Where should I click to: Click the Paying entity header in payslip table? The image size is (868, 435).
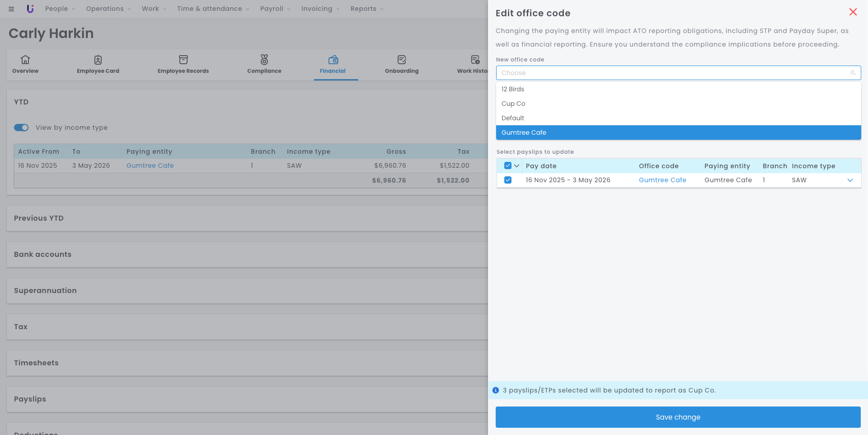(x=727, y=166)
